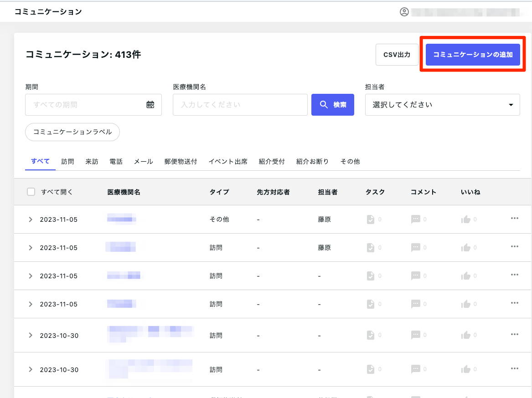Click the CSV出力 button
This screenshot has width=532, height=398.
(x=397, y=55)
